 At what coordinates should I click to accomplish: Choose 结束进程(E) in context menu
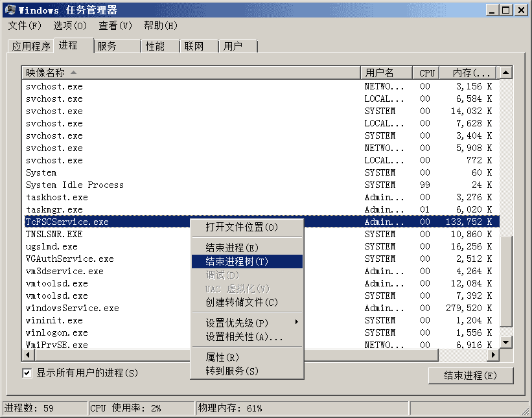248,248
